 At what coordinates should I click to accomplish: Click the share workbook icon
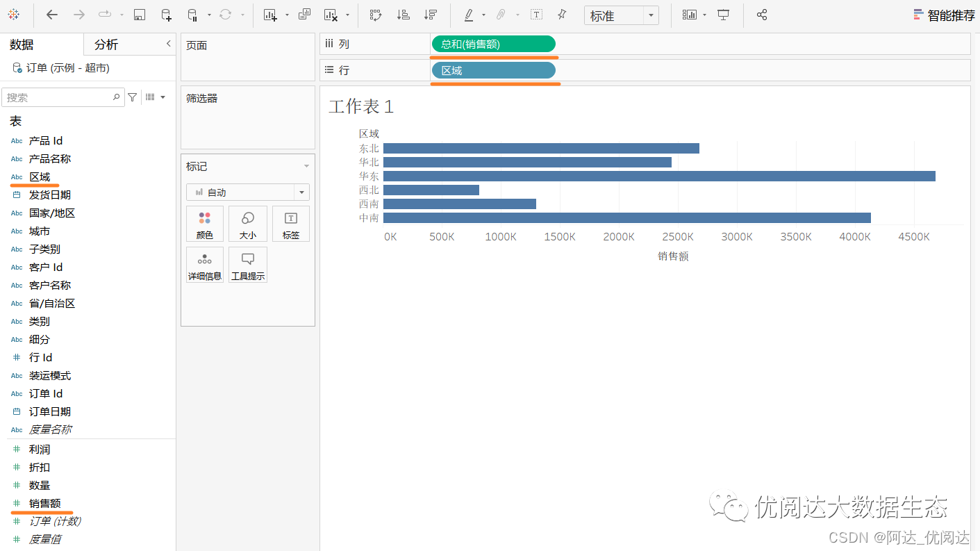[762, 15]
